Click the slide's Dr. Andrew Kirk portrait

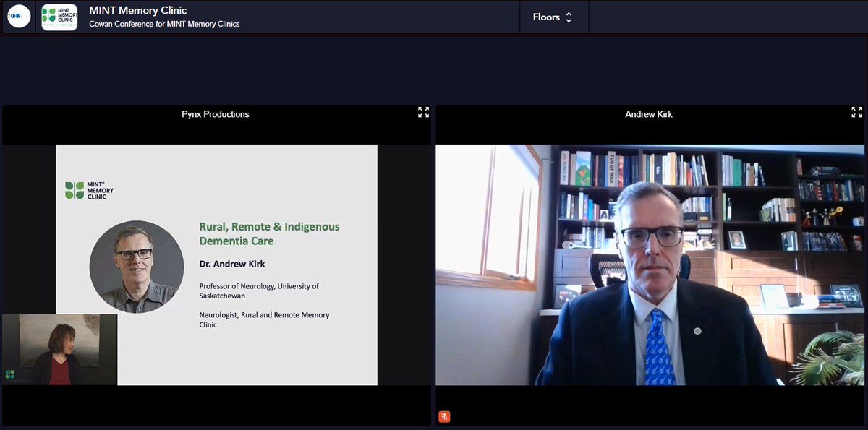click(137, 267)
